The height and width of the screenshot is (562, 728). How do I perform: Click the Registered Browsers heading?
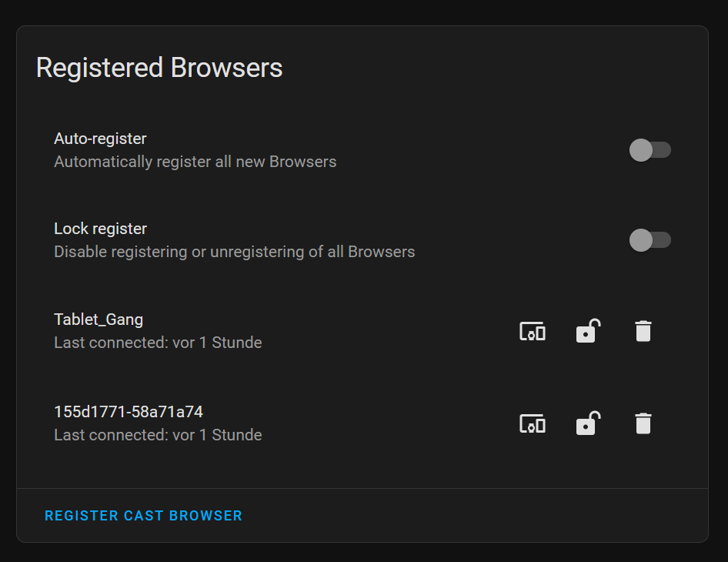pos(159,68)
